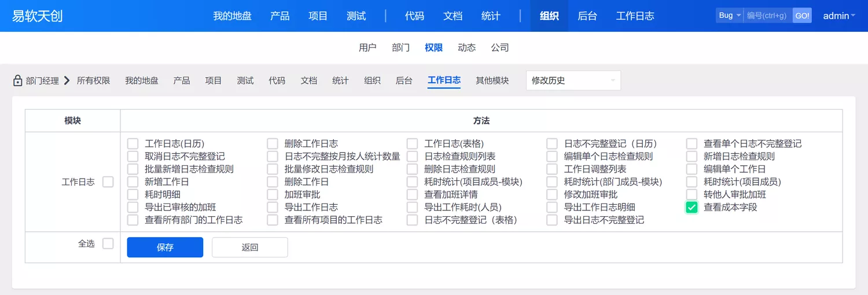Open 代码 in the top navigation

click(x=414, y=16)
